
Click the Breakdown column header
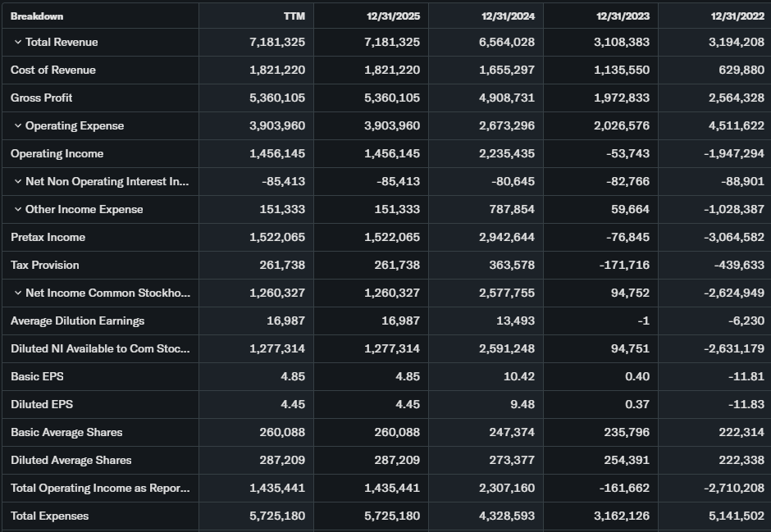click(37, 16)
